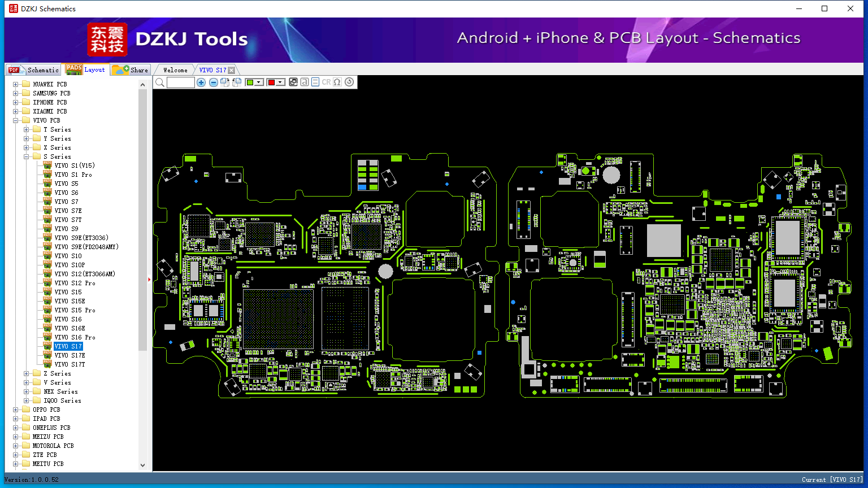Click the Omega resistance toolbar icon
This screenshot has height=488, width=868.
(337, 82)
